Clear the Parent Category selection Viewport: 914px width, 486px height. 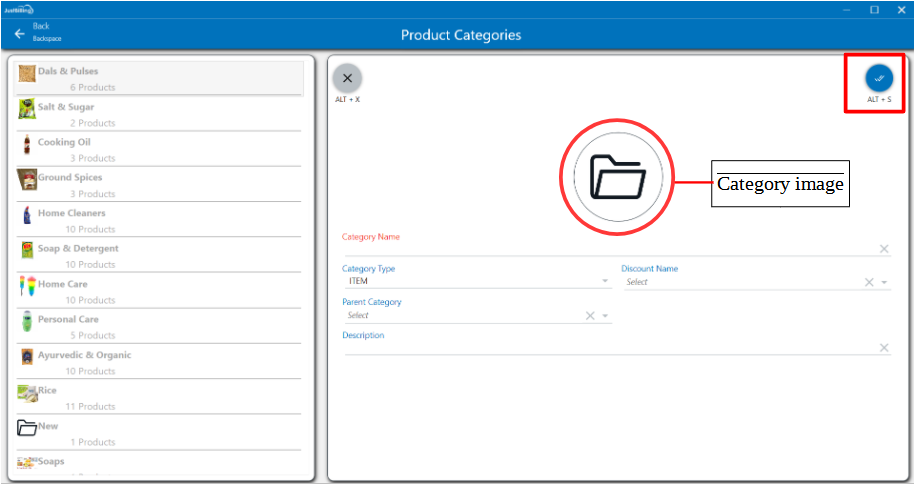(x=590, y=316)
